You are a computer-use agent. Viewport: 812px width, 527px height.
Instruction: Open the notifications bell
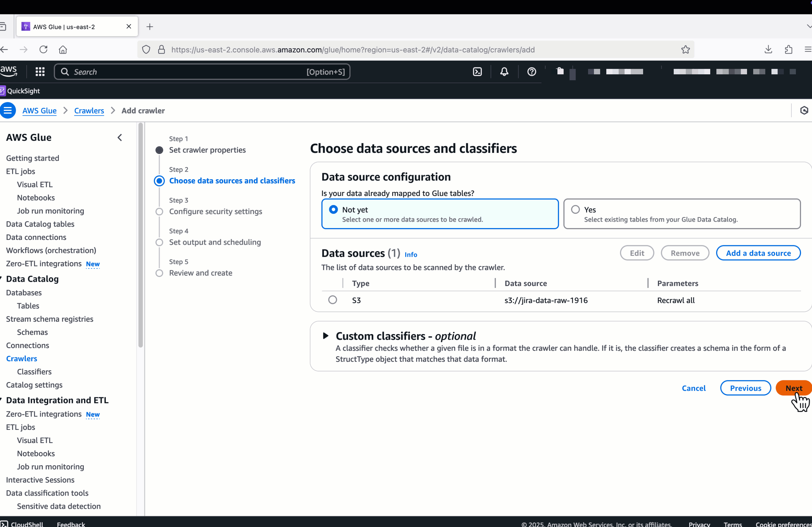point(504,72)
